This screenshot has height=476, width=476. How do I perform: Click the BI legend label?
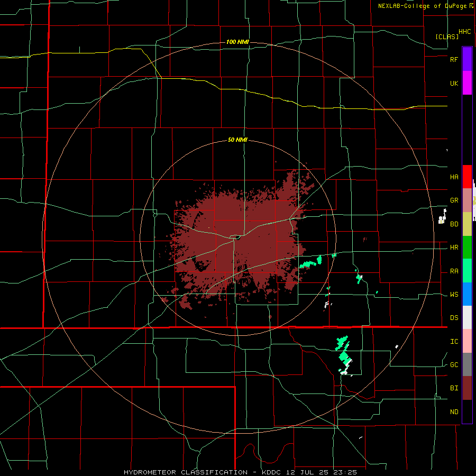454,388
